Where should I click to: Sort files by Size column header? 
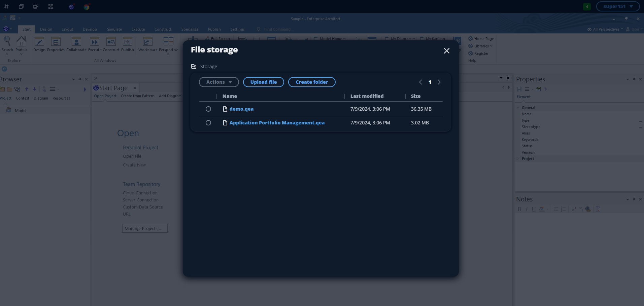415,96
